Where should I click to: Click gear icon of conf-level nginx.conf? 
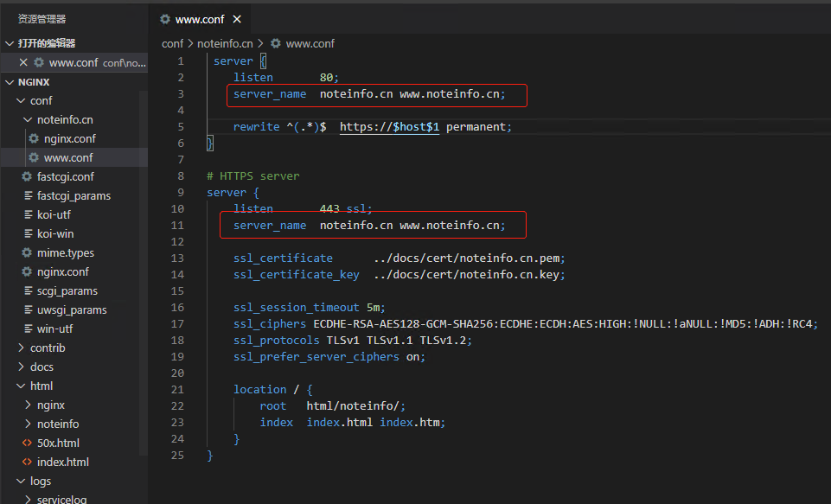pos(27,271)
